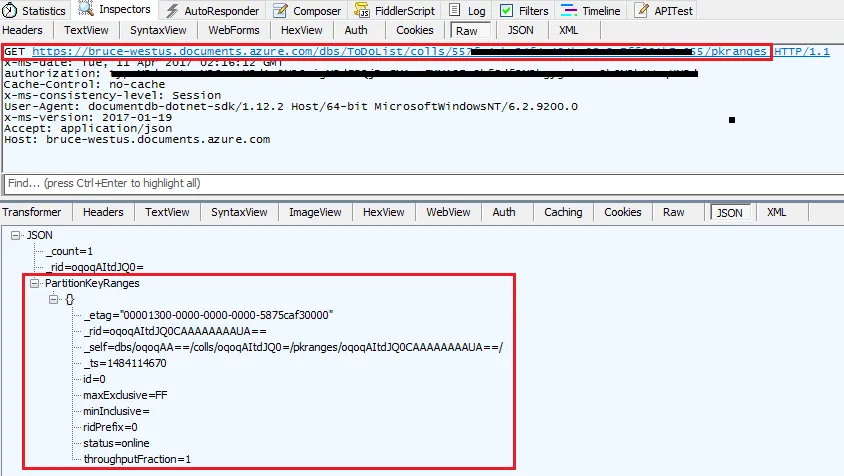This screenshot has width=844, height=476.
Task: Open the response JSON tab
Action: (729, 213)
